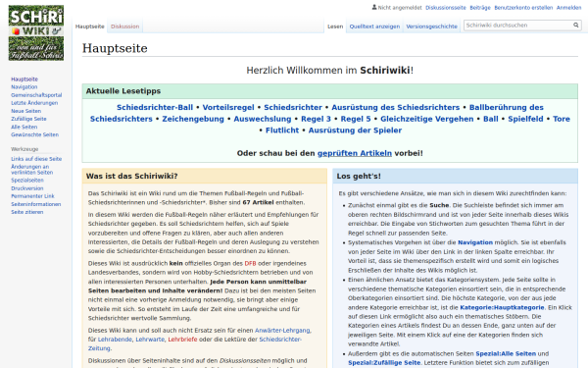Open Ausrüstung der Spieler article
This screenshot has height=368, width=588.
click(x=355, y=131)
